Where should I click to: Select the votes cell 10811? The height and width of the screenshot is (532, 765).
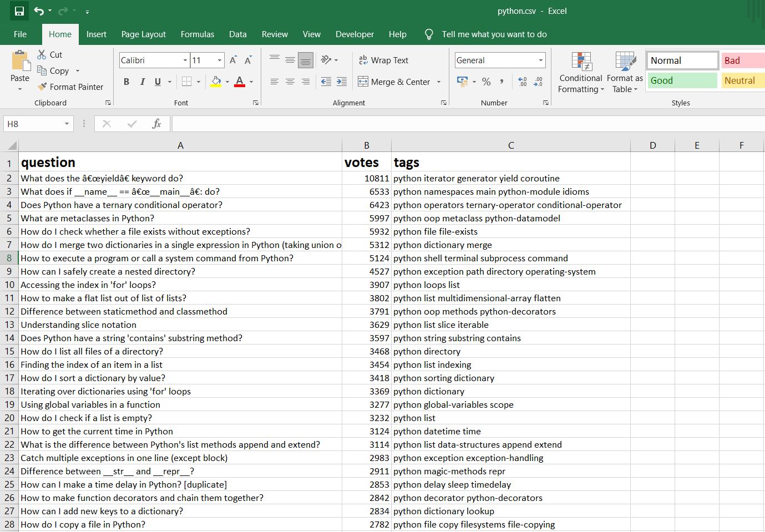[367, 178]
